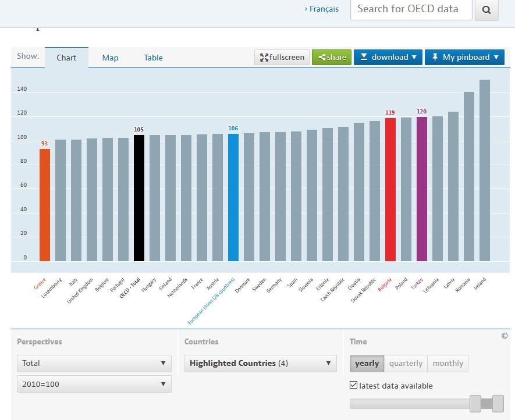Viewport: 515px width, 420px height.
Task: Click the European Union (28 countries) axis label
Action: click(x=211, y=301)
